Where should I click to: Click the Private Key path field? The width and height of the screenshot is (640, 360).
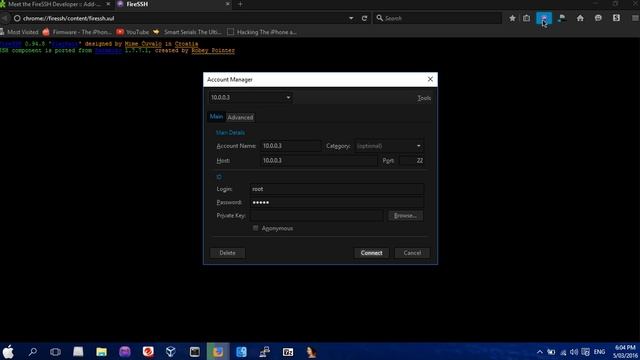pyautogui.click(x=317, y=216)
